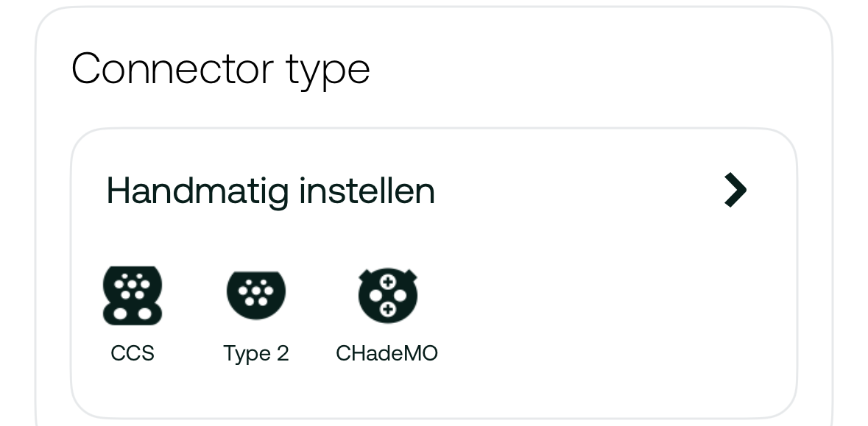The image size is (868, 426).
Task: Pick the pictogram above the CHAdeMO label
Action: click(387, 296)
